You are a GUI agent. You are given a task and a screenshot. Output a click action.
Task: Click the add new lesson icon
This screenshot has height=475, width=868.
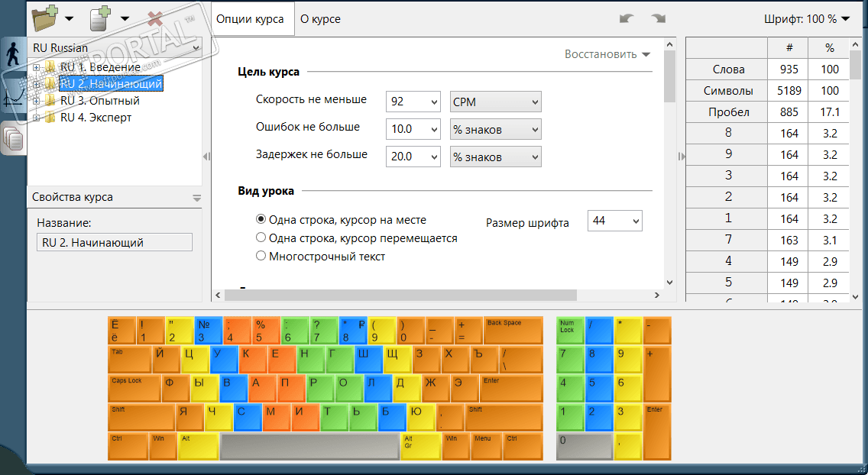101,18
